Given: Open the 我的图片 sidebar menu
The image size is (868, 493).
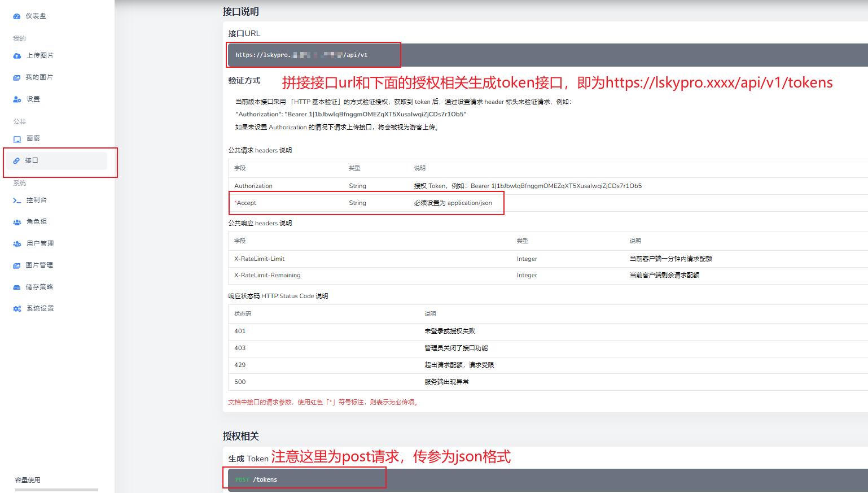Looking at the screenshot, I should 40,77.
